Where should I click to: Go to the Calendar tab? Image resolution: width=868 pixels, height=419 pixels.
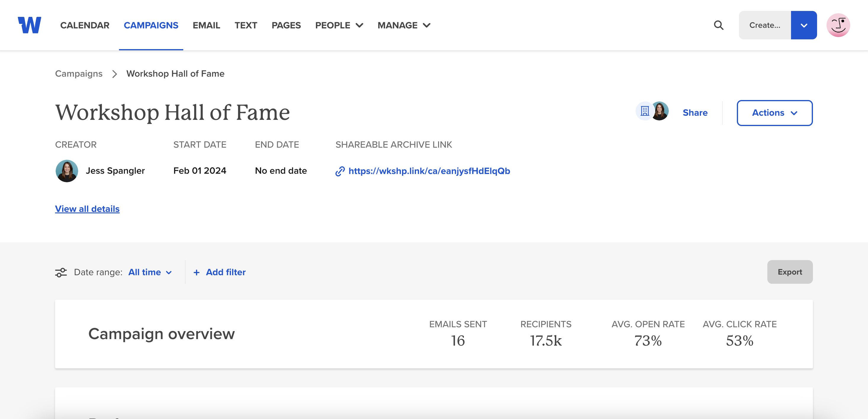85,25
